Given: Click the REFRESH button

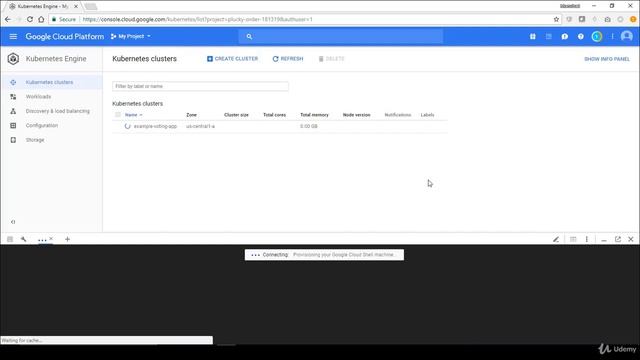Looking at the screenshot, I should [288, 59].
